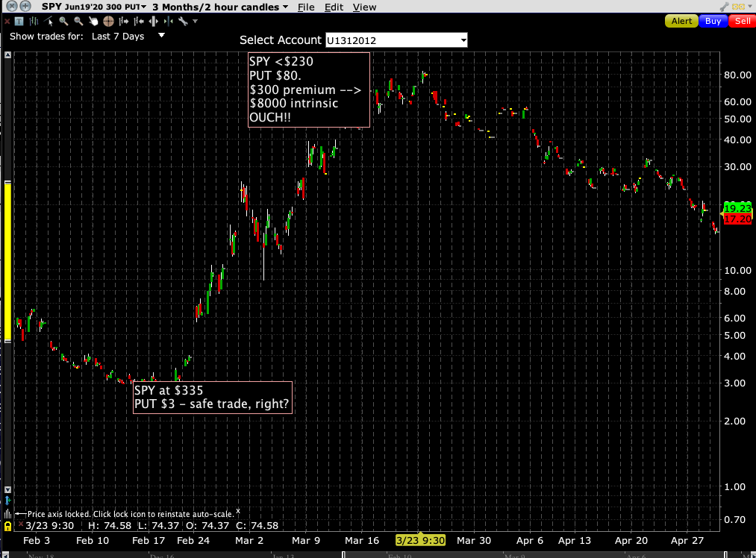This screenshot has height=558, width=756.
Task: Activate the hand pan tool
Action: pos(93,21)
